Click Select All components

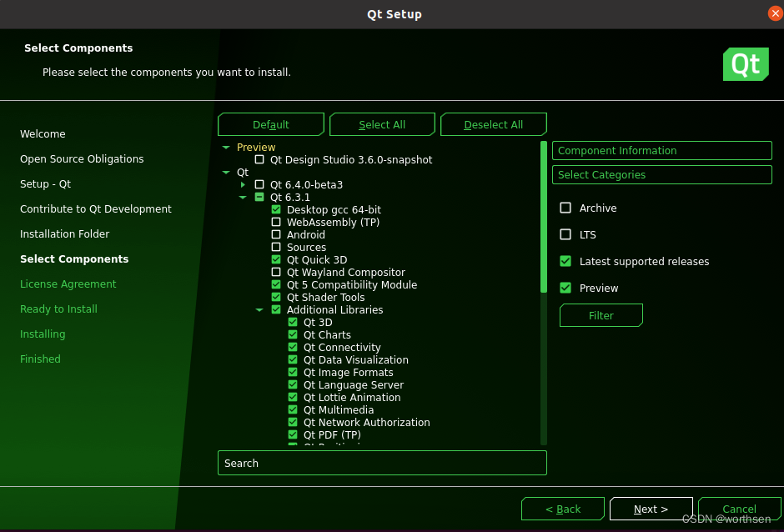tap(382, 124)
